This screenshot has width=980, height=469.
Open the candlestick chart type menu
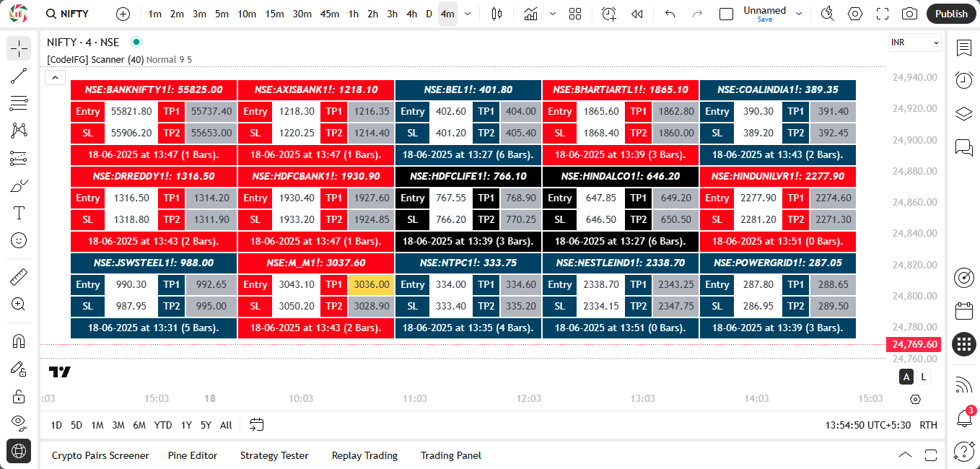(496, 14)
